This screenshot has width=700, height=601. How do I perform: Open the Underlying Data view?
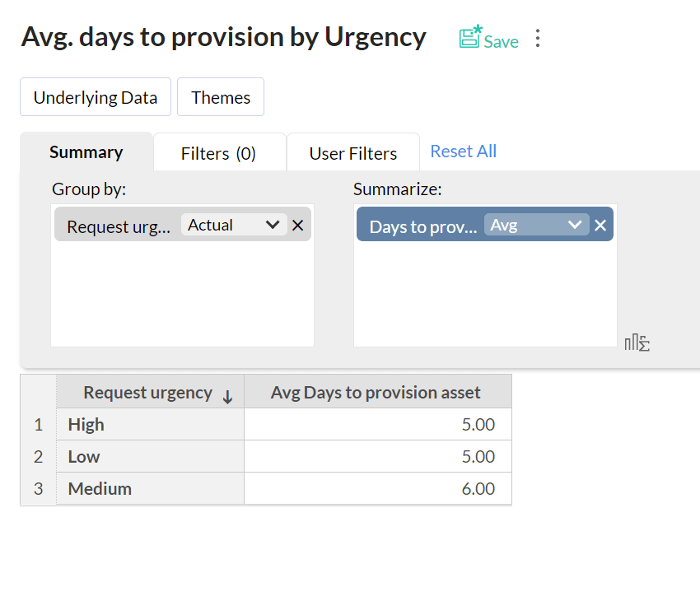tap(96, 97)
